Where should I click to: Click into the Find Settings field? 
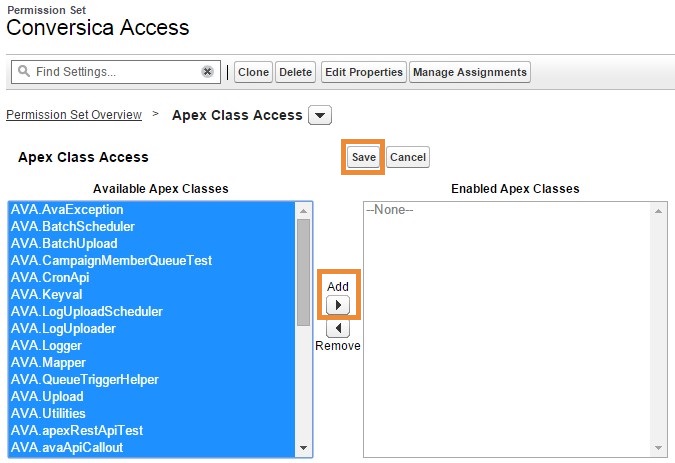(x=116, y=71)
